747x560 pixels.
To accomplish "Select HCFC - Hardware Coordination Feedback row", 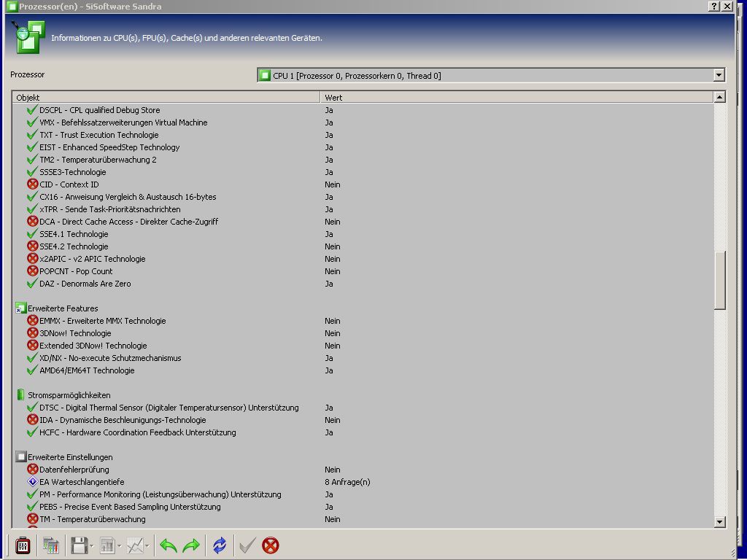I will pos(138,432).
